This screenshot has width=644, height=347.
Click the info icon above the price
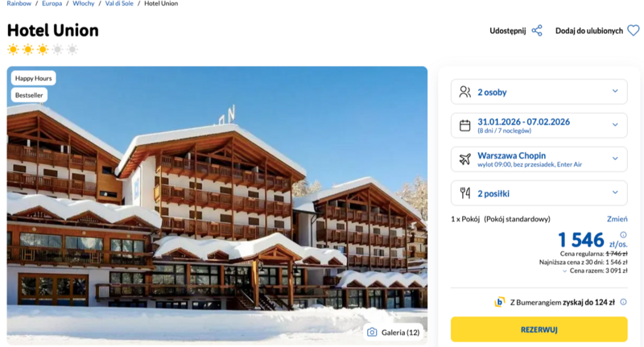tap(623, 235)
